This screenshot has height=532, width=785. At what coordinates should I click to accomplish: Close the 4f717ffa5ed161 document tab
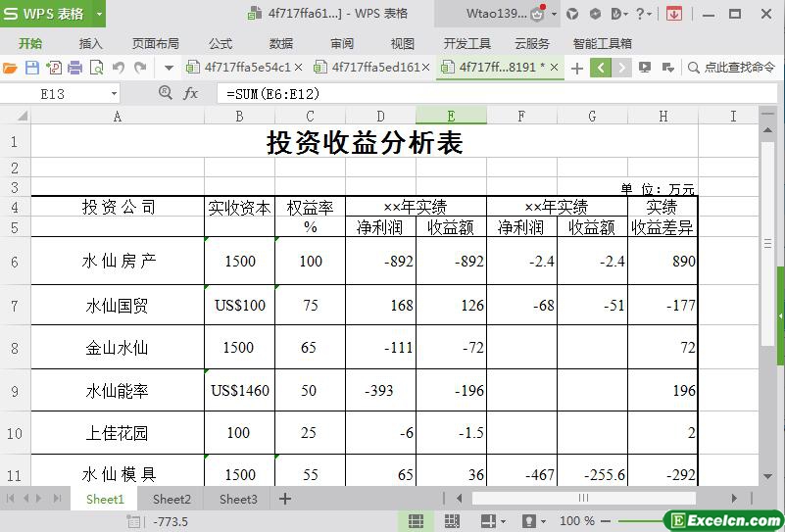pos(426,67)
